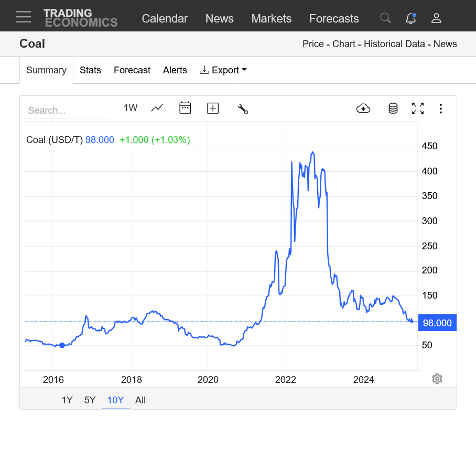Switch to the Stats tab
Viewport: 476px width, 451px height.
tap(90, 70)
